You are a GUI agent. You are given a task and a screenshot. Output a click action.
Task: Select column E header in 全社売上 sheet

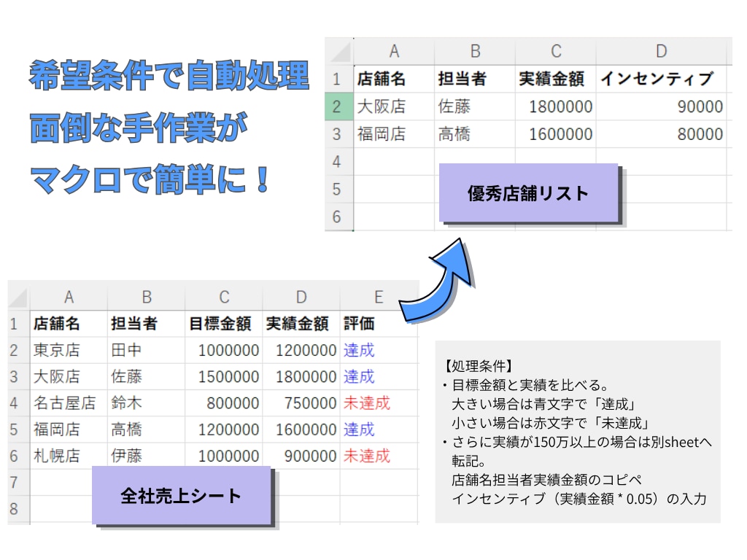tap(379, 297)
